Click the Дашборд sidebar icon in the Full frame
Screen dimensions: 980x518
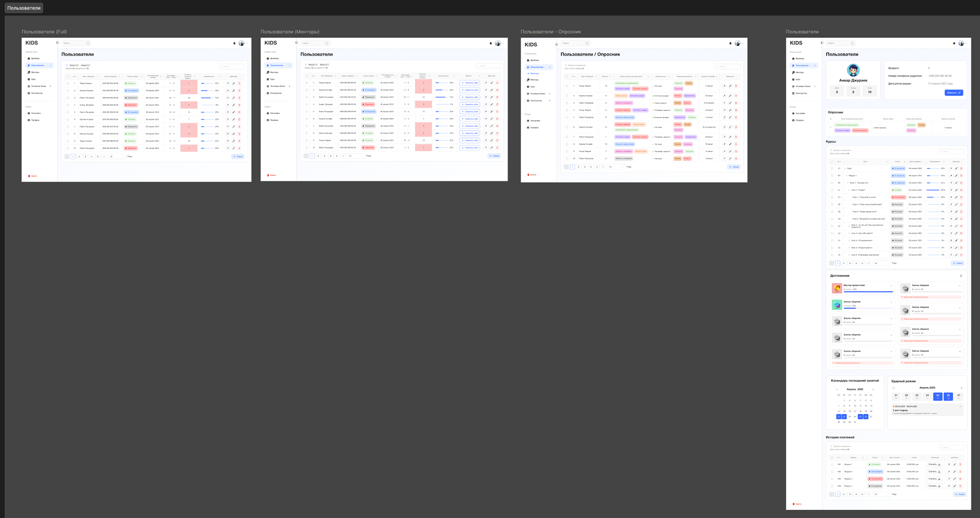(x=29, y=58)
